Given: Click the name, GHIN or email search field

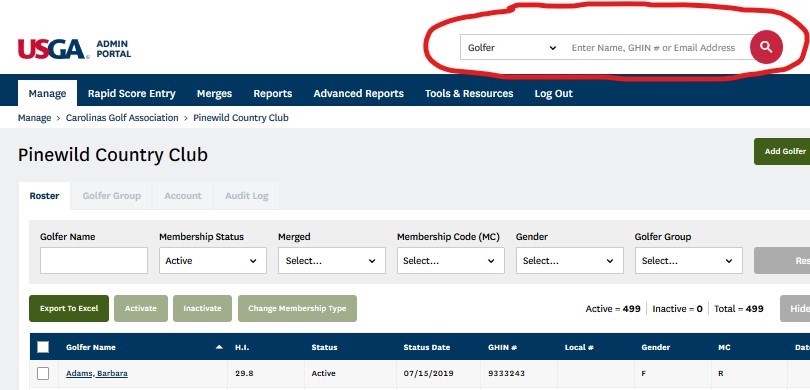Looking at the screenshot, I should pyautogui.click(x=656, y=48).
